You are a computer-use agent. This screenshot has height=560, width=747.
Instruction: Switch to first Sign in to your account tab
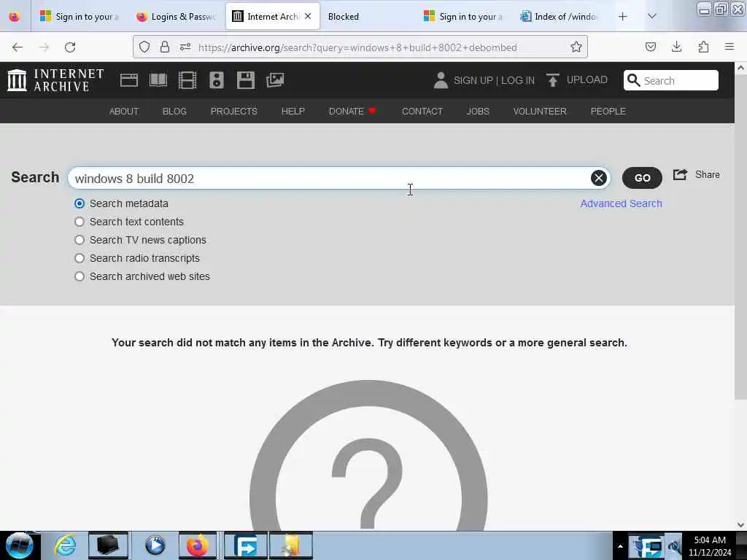pyautogui.click(x=80, y=17)
